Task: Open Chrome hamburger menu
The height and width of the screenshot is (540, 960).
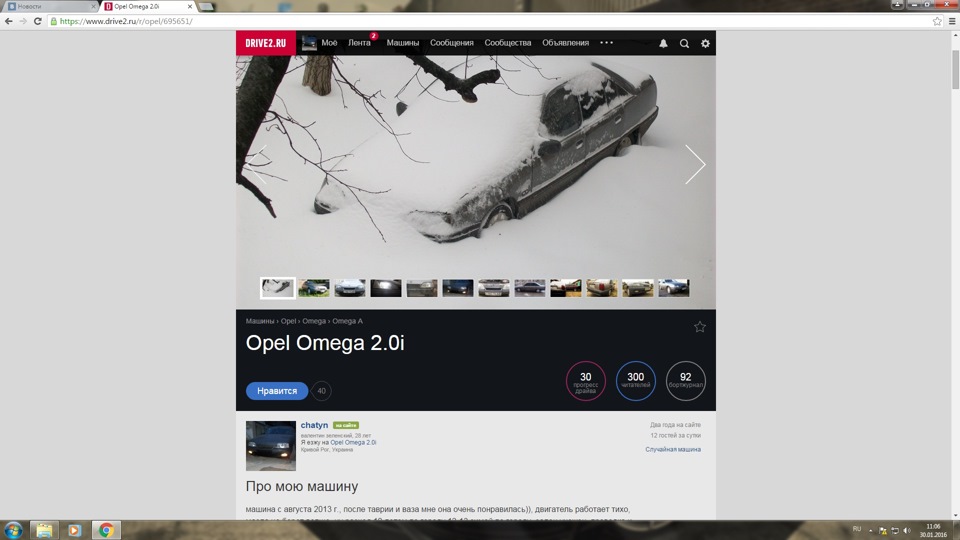Action: [x=952, y=21]
